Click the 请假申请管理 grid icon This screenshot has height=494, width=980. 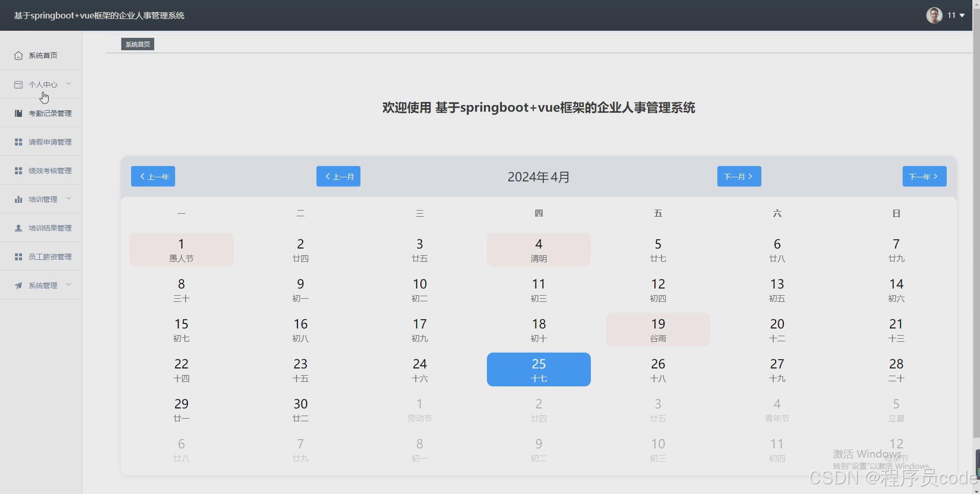click(x=18, y=141)
